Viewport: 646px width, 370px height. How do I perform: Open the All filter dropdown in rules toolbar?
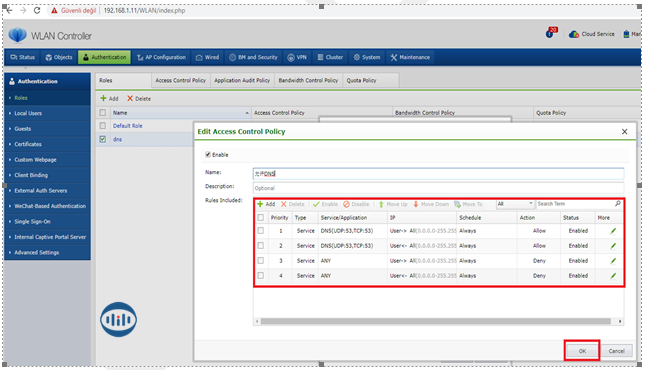[x=515, y=204]
